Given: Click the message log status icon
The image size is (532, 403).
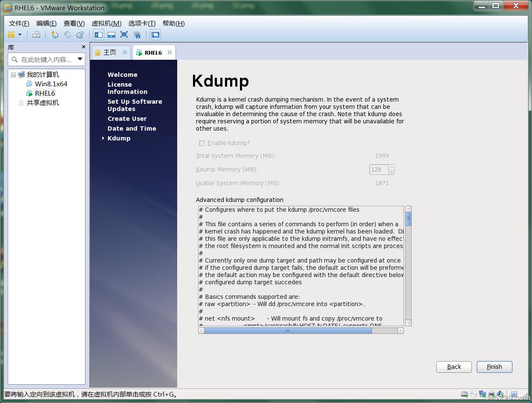Looking at the screenshot, I should click(x=514, y=394).
